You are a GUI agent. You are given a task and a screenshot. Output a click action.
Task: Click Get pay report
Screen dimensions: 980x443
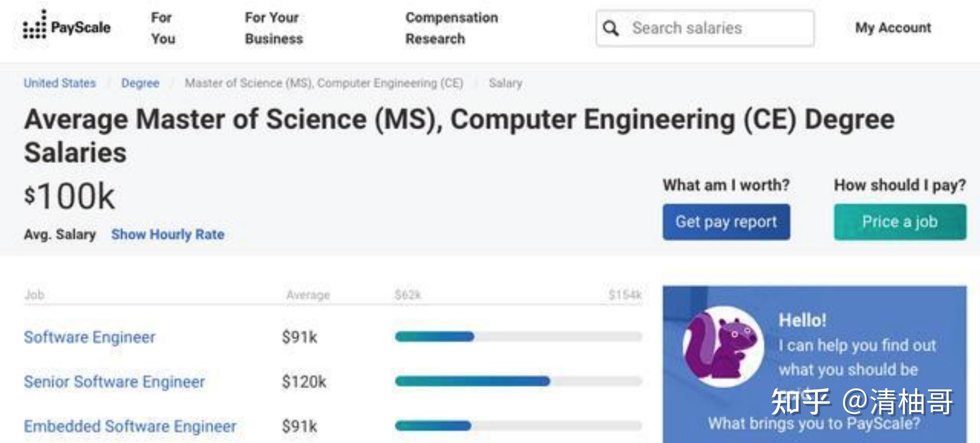click(x=726, y=221)
